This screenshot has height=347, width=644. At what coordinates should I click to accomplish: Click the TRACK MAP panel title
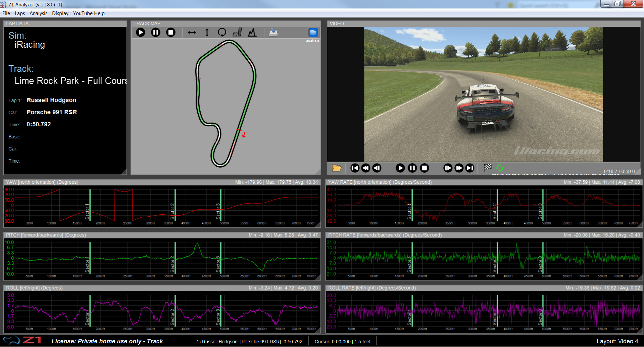pyautogui.click(x=147, y=24)
